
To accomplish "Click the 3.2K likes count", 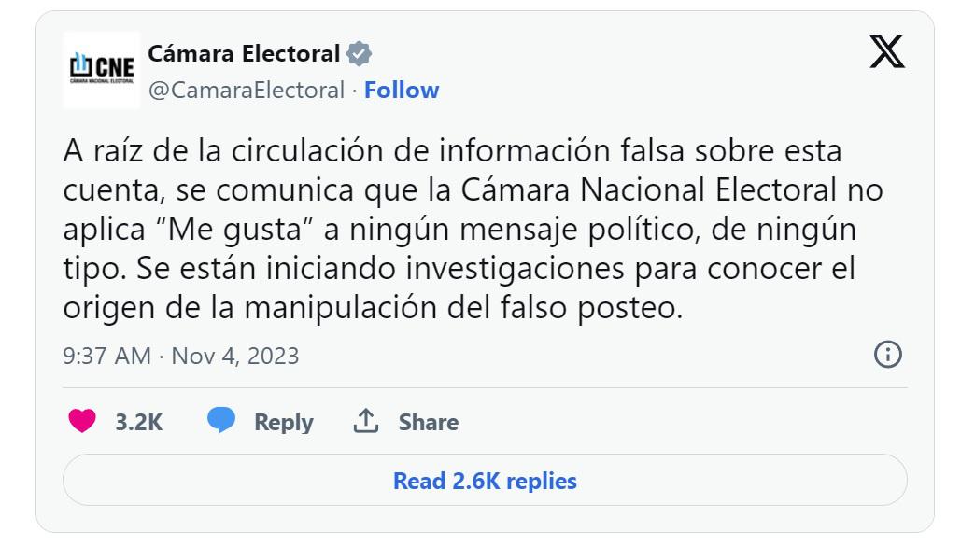I will tap(138, 422).
